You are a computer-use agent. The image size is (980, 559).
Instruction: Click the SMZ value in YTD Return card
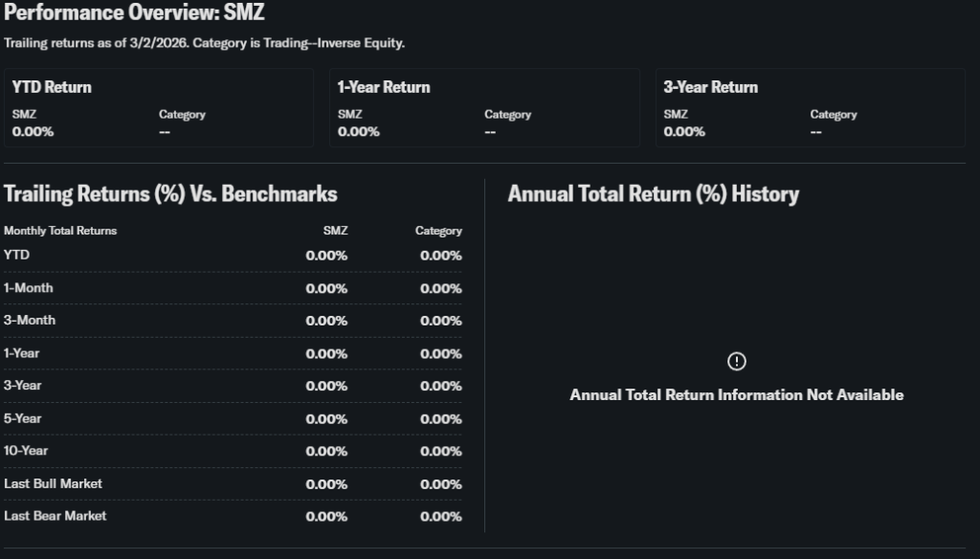point(33,131)
